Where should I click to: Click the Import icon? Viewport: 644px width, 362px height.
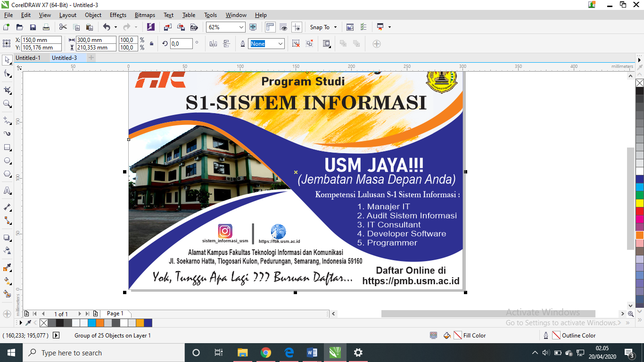[168, 27]
